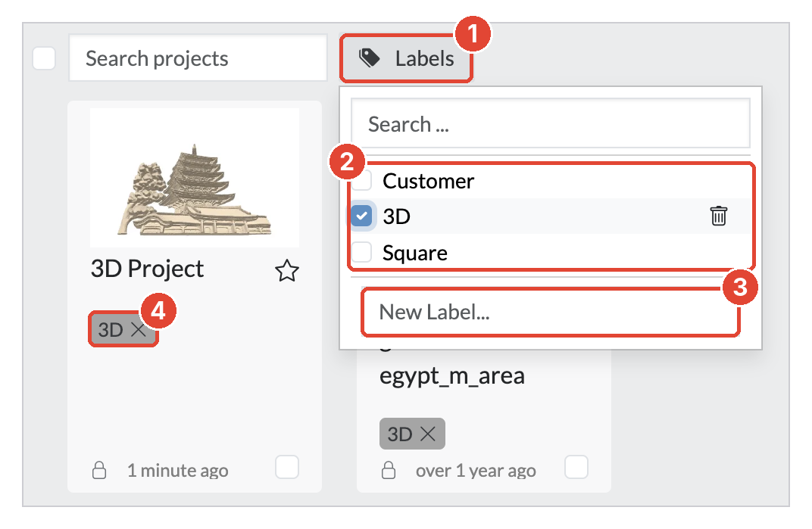812x529 pixels.
Task: Click the '1 minute ago' timestamp
Action: tap(177, 471)
